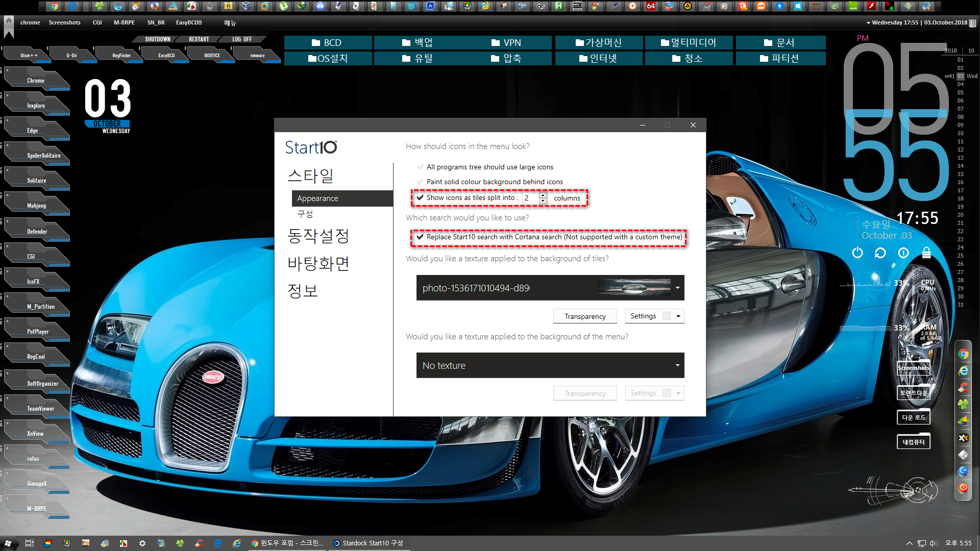Open SN_BR item in top menu bar
Image resolution: width=980 pixels, height=551 pixels.
click(x=156, y=22)
